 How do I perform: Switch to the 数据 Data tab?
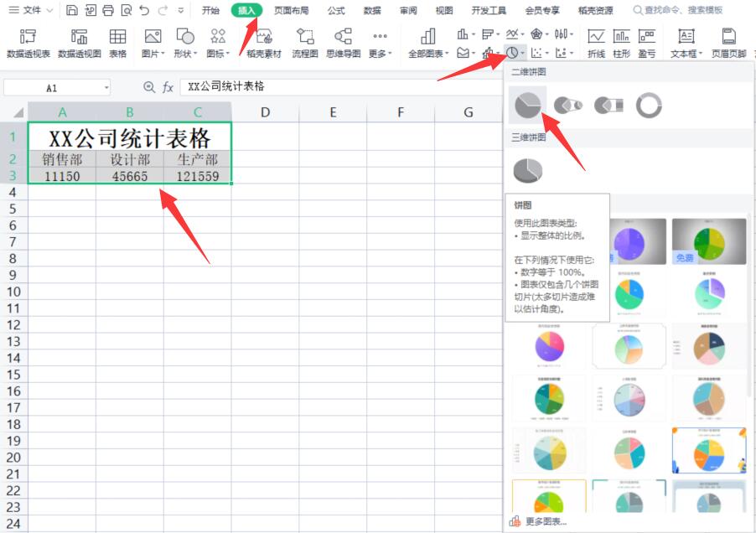tap(372, 10)
